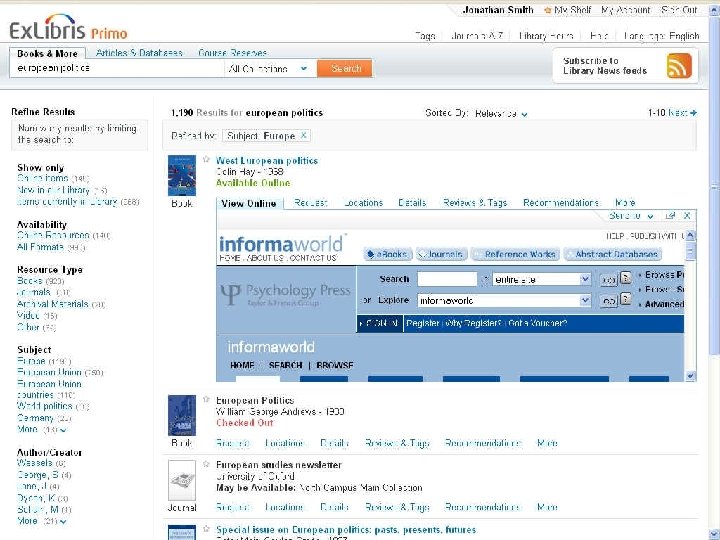Open the All Collections dropdown

(x=270, y=69)
